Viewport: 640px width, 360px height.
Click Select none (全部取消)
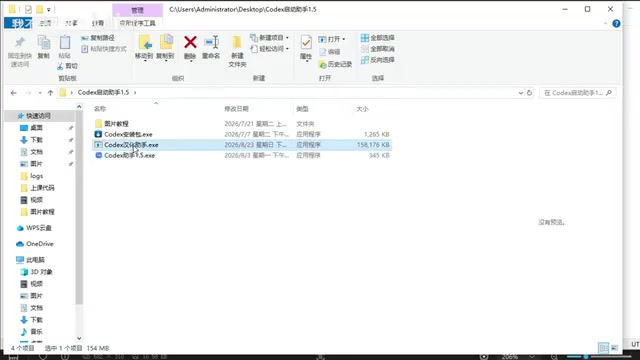pos(378,49)
